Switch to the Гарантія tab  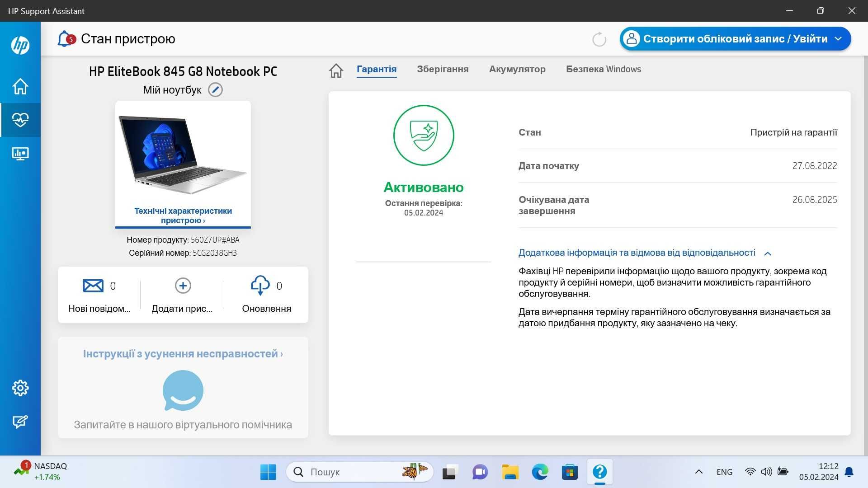[x=377, y=69]
